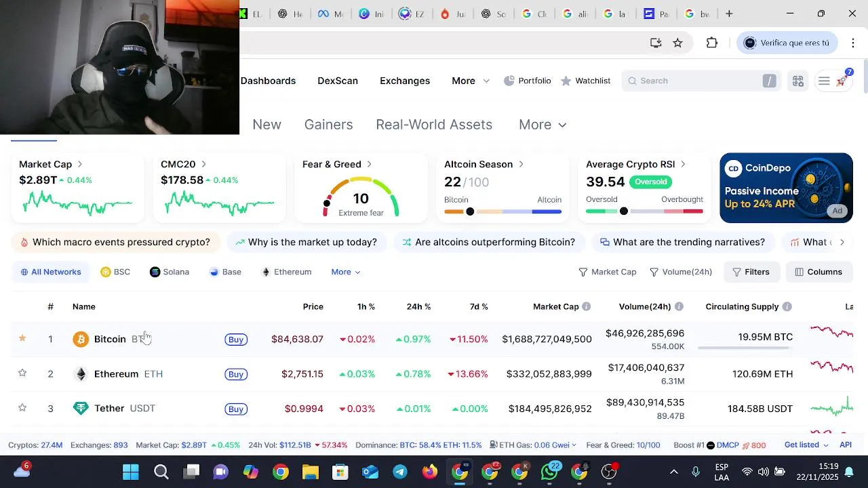Expand the Get listed dropdown
This screenshot has height=488, width=868.
[x=806, y=445]
